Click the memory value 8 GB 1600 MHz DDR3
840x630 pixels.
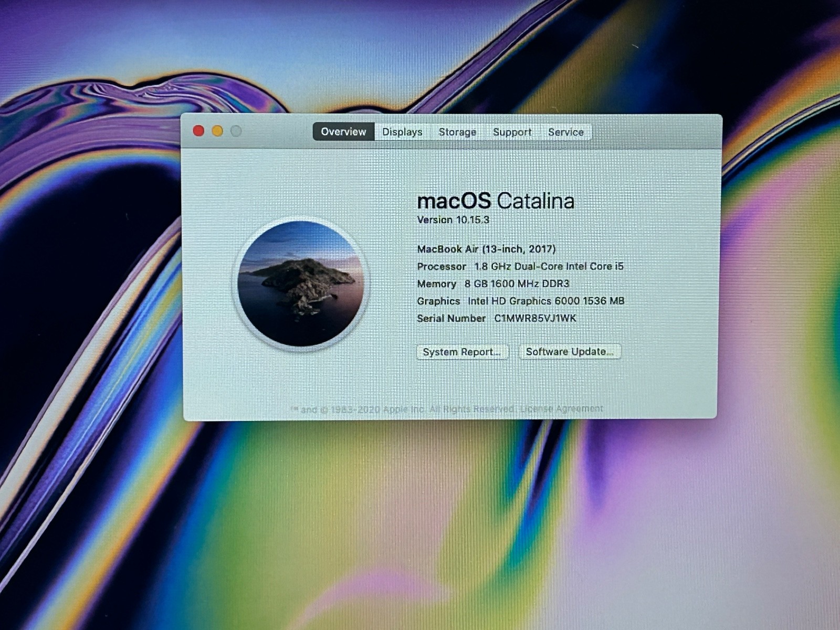pyautogui.click(x=517, y=283)
